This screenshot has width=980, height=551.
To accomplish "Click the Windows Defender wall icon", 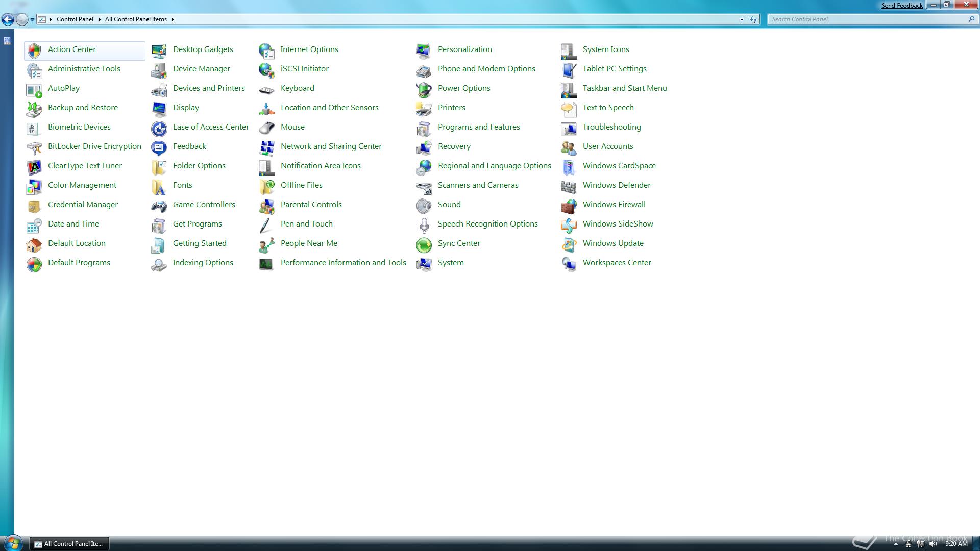I will (569, 186).
